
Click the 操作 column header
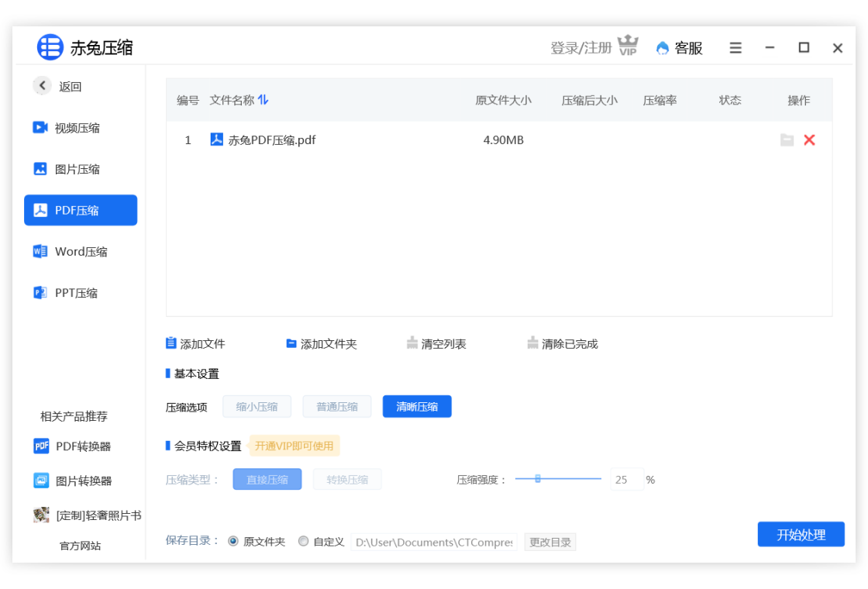coord(799,100)
